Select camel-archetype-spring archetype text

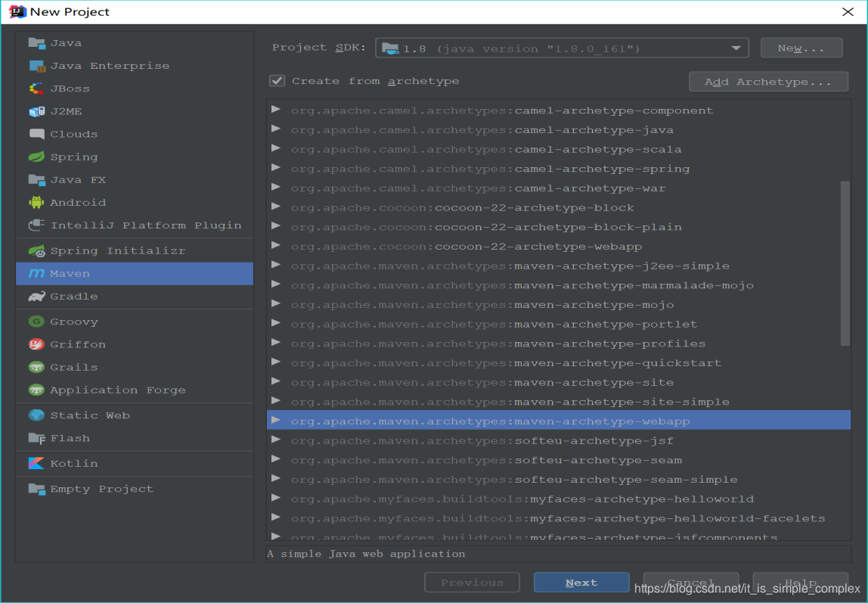click(x=603, y=169)
